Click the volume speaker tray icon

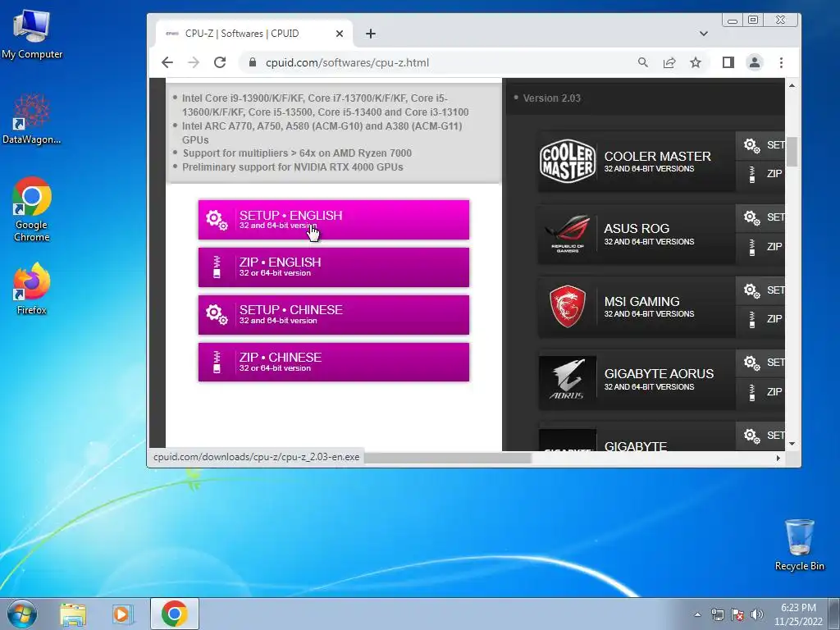click(x=757, y=614)
